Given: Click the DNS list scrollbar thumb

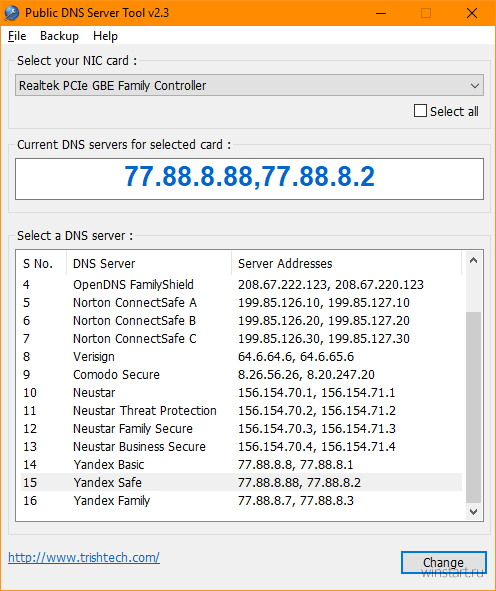Looking at the screenshot, I should [x=473, y=407].
